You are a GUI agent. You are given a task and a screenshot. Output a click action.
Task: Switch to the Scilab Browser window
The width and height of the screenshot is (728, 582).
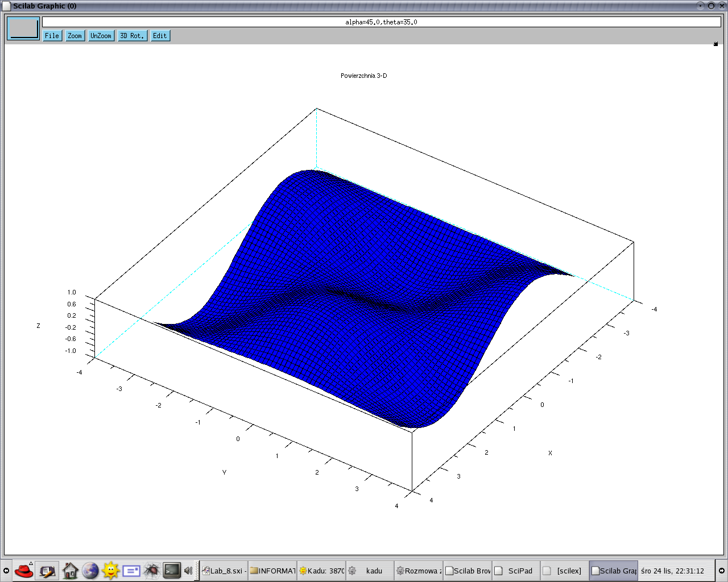(x=468, y=571)
